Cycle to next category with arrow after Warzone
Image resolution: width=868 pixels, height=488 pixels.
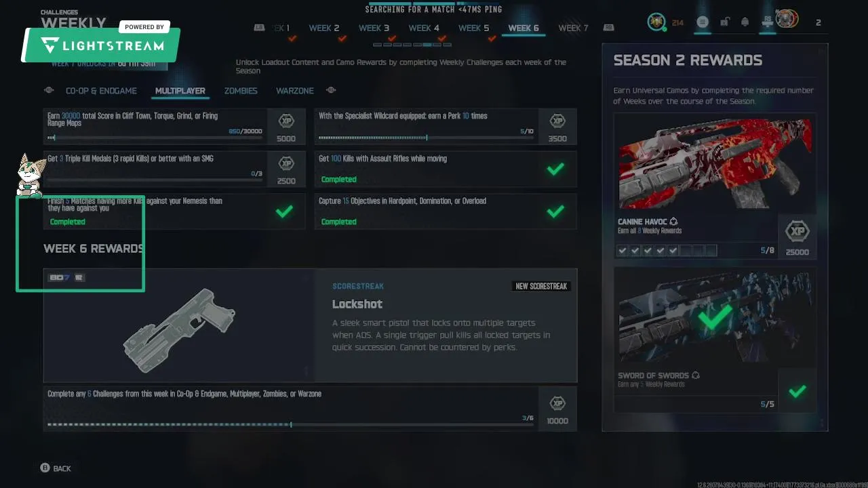point(331,90)
